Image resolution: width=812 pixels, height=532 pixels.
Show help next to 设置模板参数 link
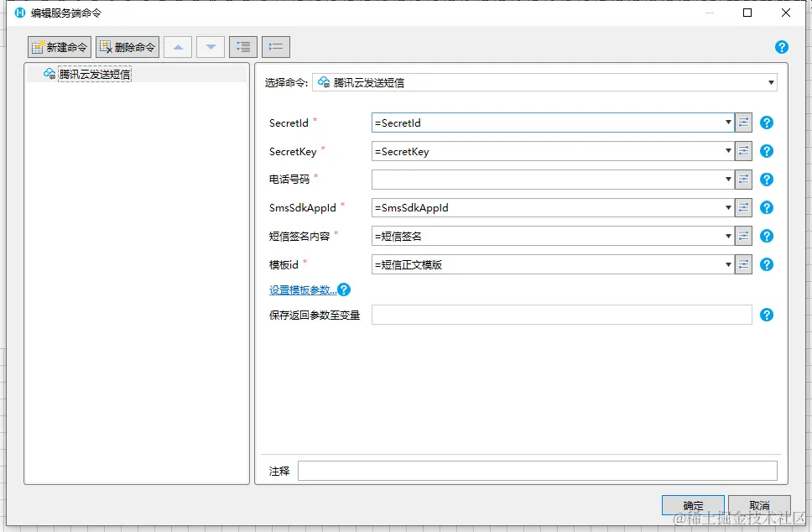344,289
